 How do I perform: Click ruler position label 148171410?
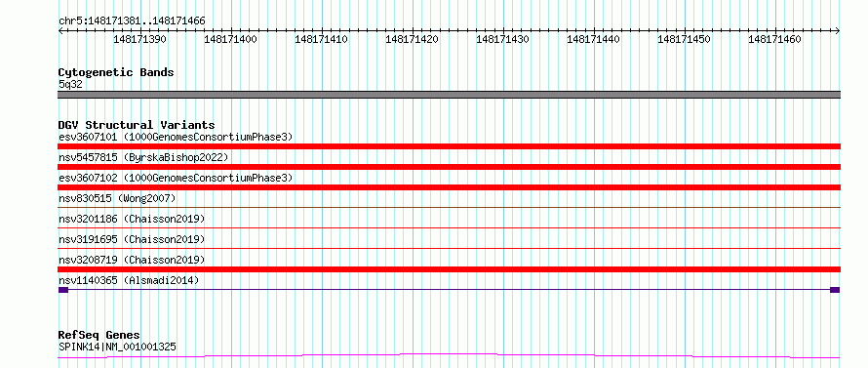click(x=321, y=39)
